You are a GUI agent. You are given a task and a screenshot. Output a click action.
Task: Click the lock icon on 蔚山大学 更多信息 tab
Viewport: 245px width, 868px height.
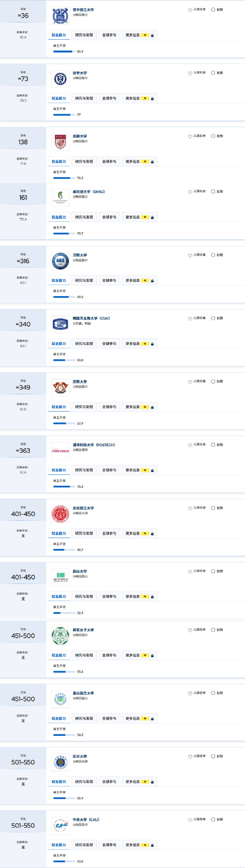[152, 597]
